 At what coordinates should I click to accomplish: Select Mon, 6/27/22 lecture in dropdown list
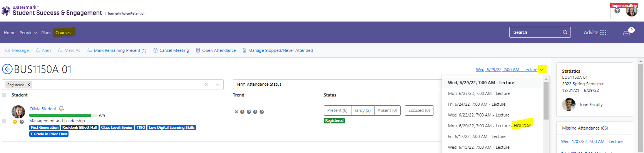point(493,93)
